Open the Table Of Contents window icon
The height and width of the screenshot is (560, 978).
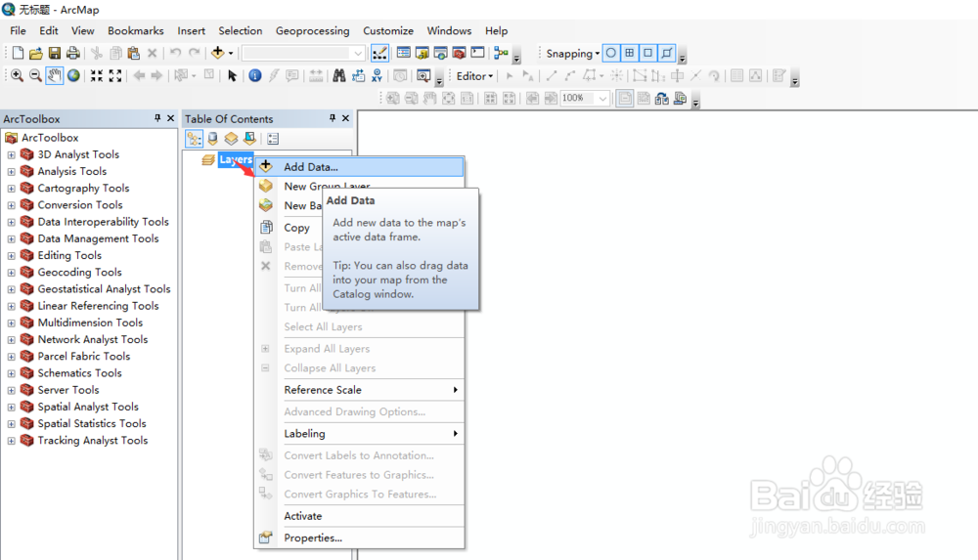404,53
